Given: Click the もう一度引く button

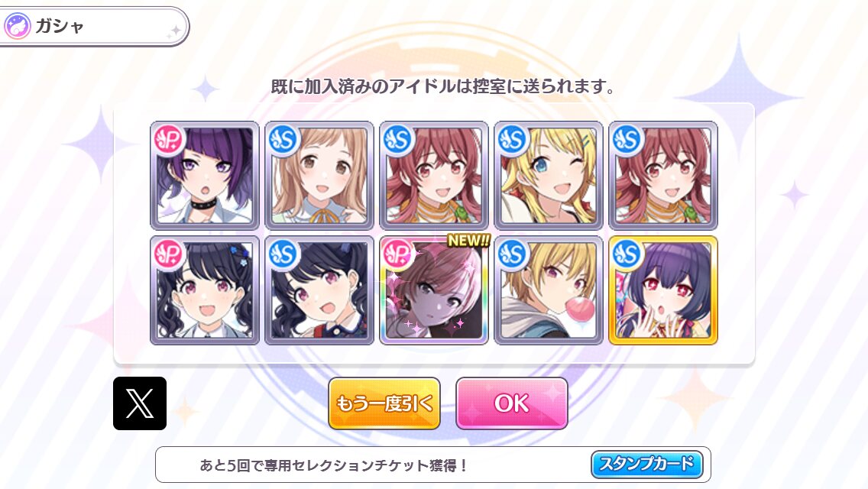Looking at the screenshot, I should pos(384,403).
